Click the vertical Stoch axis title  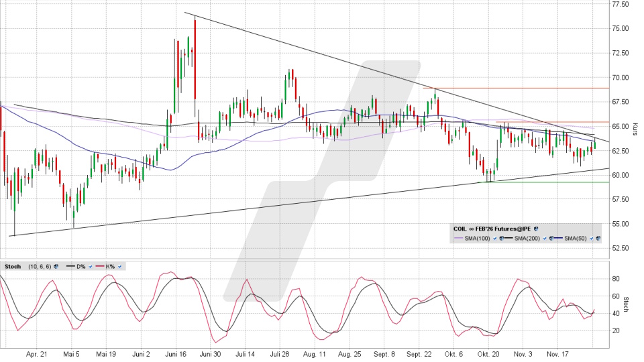(626, 304)
